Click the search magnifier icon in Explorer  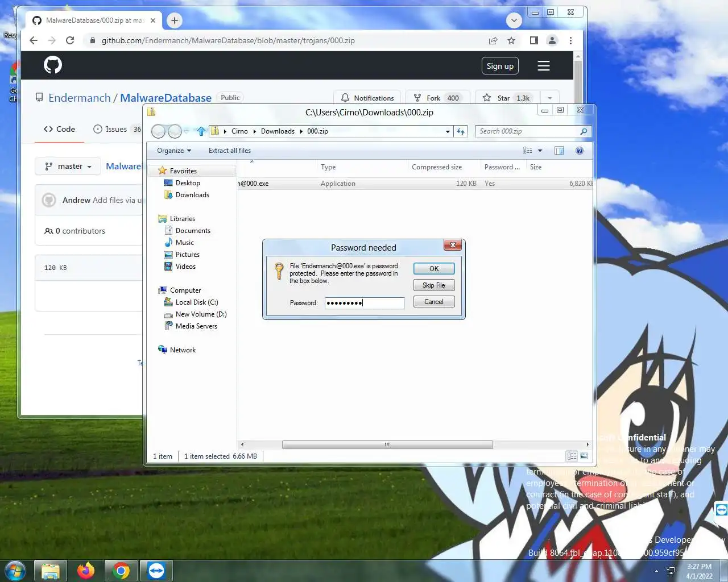pos(584,131)
